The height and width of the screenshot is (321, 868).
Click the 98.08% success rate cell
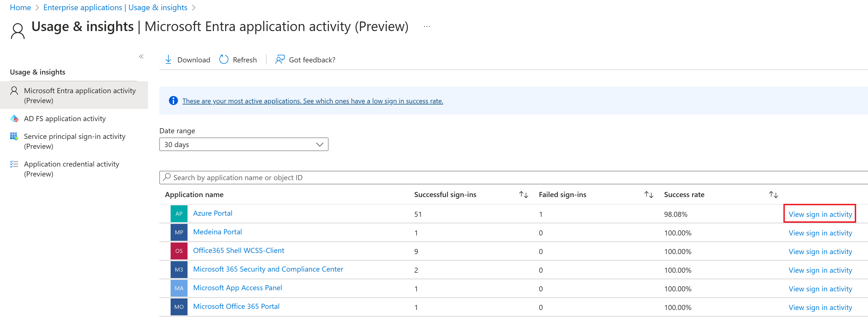676,214
